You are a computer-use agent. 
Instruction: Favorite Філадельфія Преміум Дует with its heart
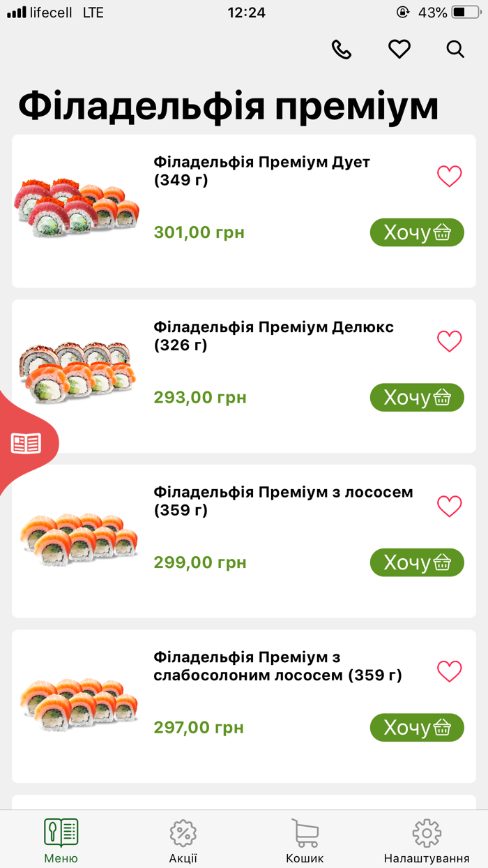pyautogui.click(x=449, y=176)
